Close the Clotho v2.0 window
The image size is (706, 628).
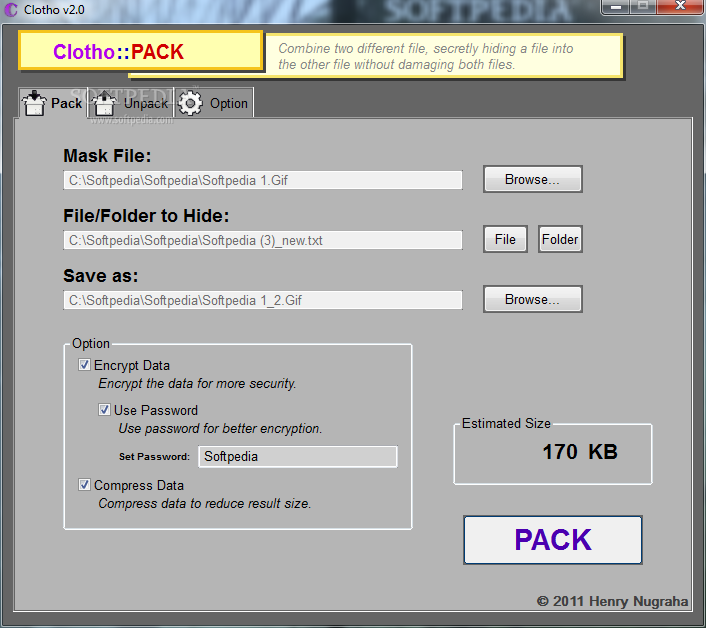[x=680, y=6]
